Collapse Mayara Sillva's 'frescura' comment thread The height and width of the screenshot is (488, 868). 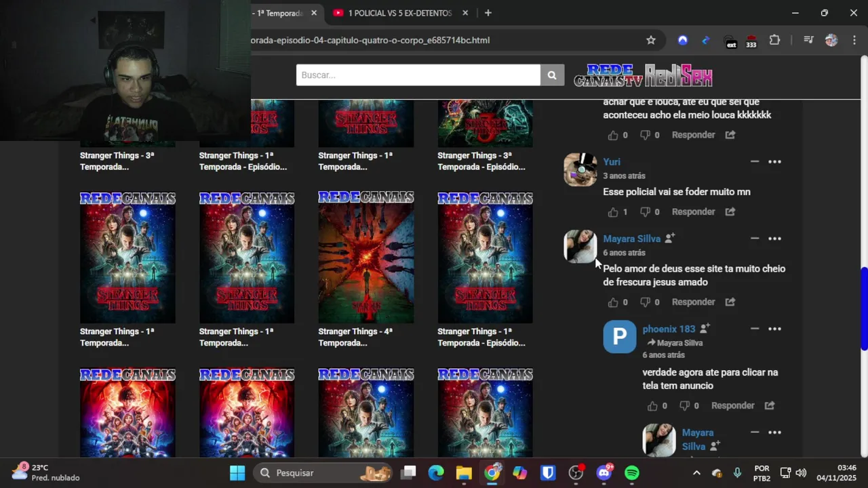tap(755, 239)
